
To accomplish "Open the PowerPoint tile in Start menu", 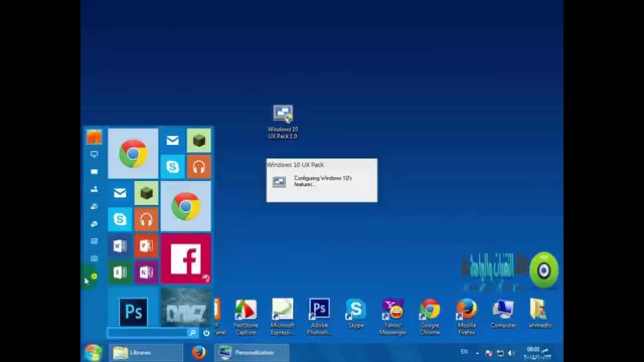I will point(146,246).
